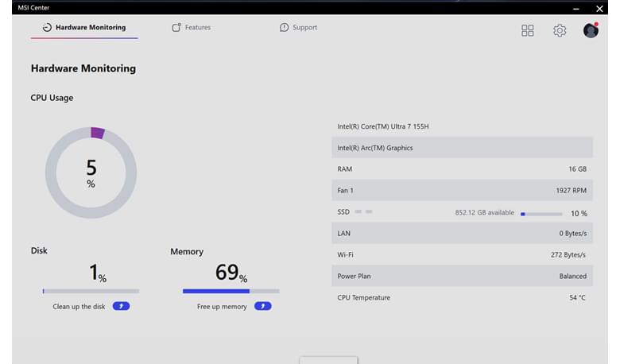Click the grid apps view icon
The image size is (620, 364).
pyautogui.click(x=528, y=30)
